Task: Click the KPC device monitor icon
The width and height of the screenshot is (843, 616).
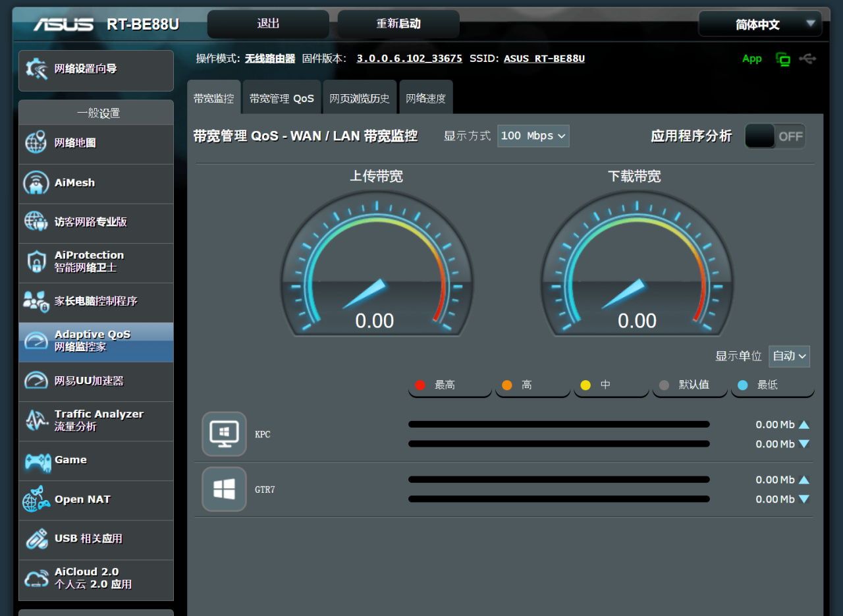Action: click(224, 434)
